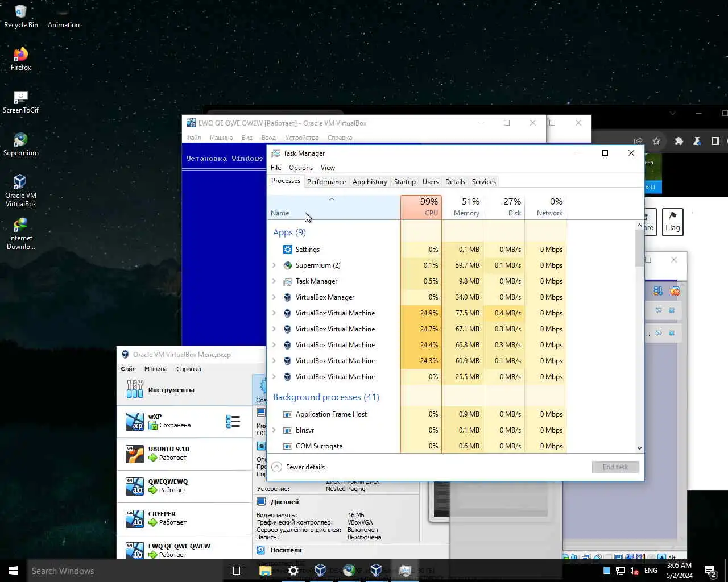
Task: Click the Search Windows taskbar field
Action: (125, 571)
